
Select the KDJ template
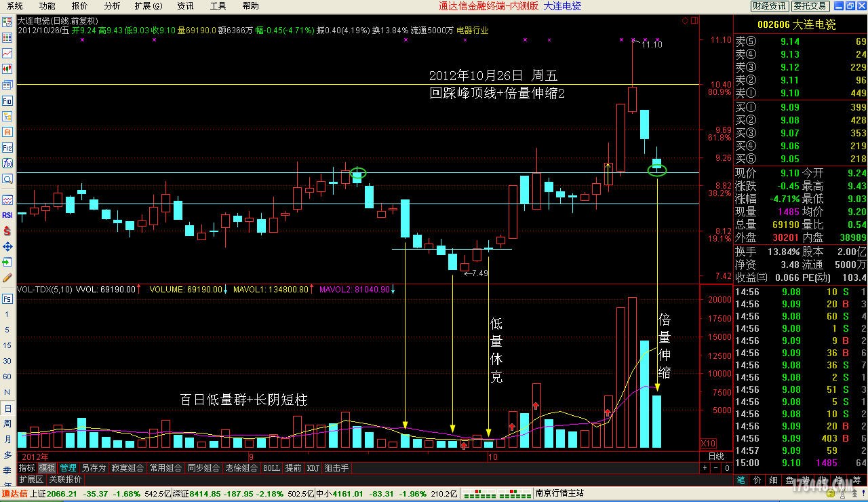point(313,468)
